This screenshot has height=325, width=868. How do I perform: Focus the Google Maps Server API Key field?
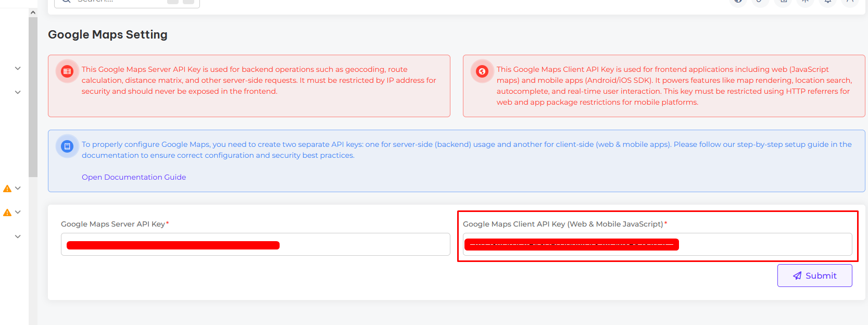pyautogui.click(x=255, y=244)
